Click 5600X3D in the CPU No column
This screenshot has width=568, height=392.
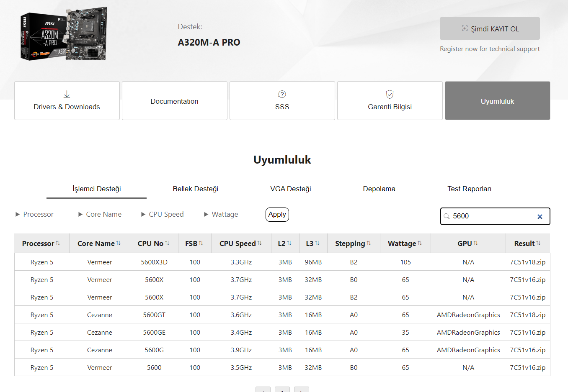pos(154,262)
